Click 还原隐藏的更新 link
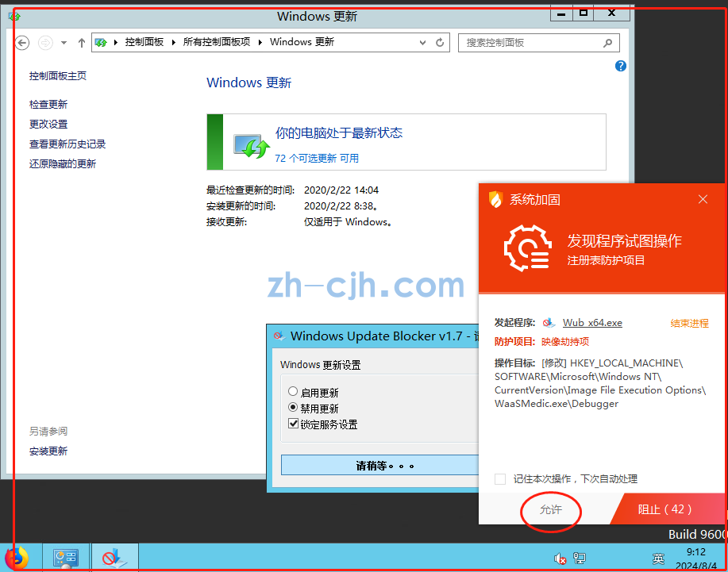728x572 pixels. click(x=62, y=163)
